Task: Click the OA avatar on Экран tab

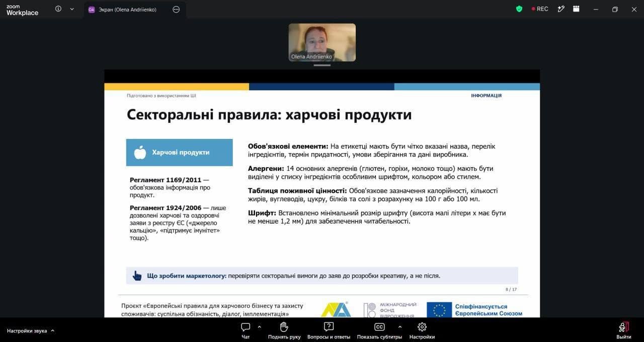Action: point(92,9)
